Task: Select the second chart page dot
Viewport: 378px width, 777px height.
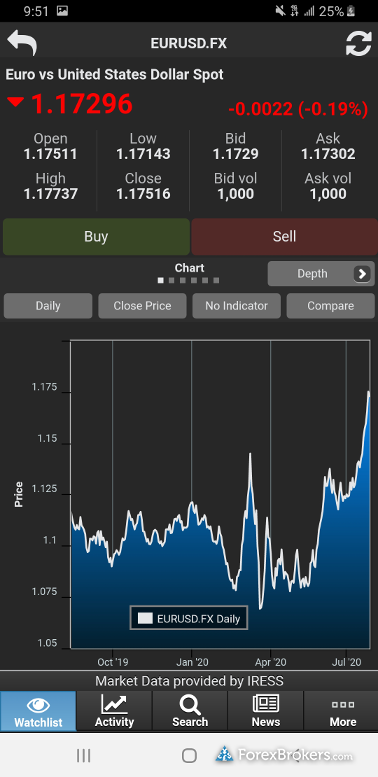Action: pos(171,280)
